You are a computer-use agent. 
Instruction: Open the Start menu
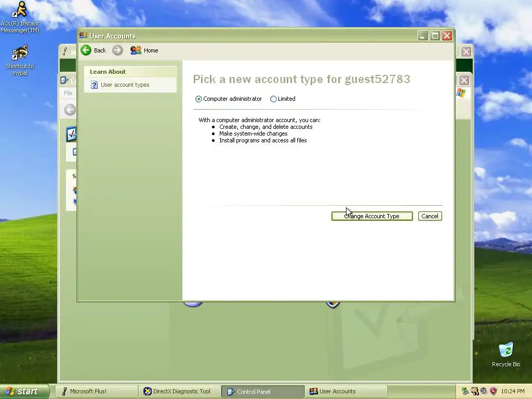[24, 392]
